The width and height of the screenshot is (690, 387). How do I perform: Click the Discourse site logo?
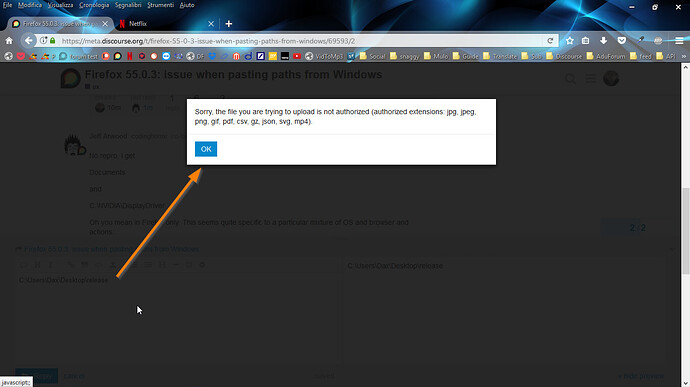click(70, 79)
